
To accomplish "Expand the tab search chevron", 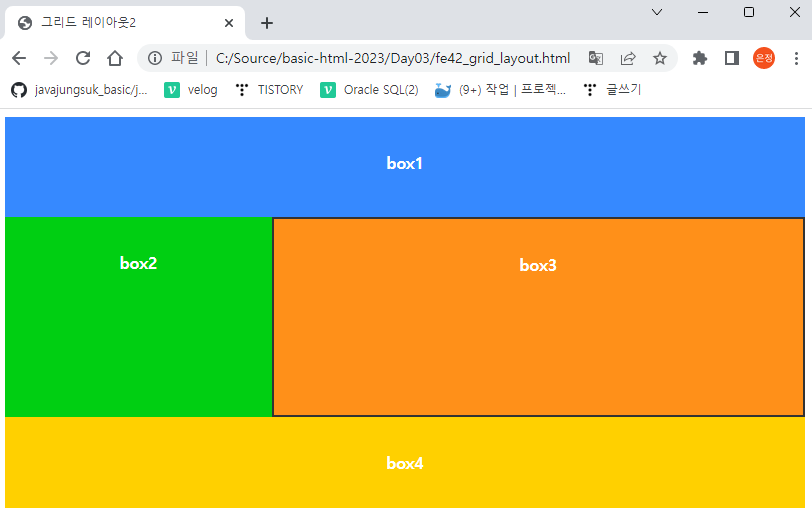I will [x=657, y=12].
